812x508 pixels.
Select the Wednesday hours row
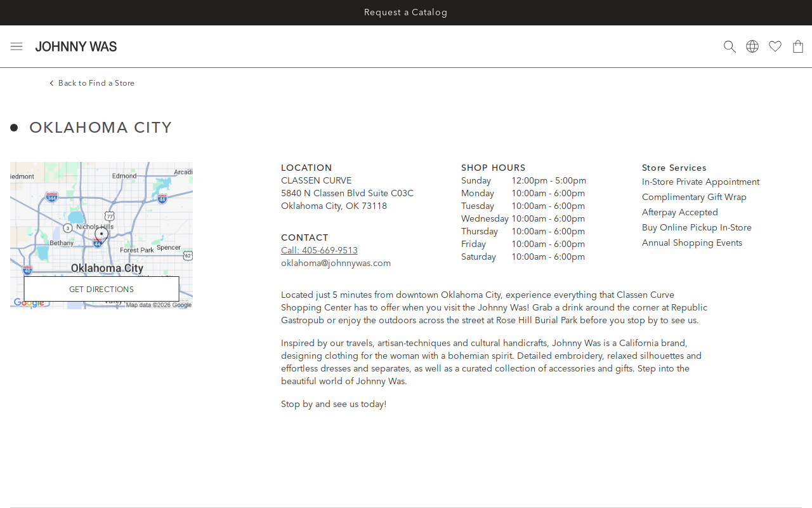[523, 219]
